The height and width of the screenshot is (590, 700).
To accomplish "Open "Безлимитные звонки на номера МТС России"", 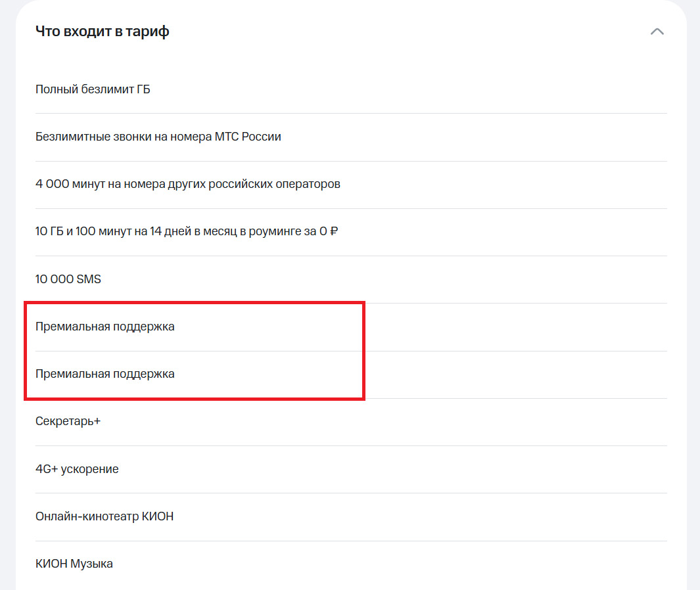I will [158, 137].
